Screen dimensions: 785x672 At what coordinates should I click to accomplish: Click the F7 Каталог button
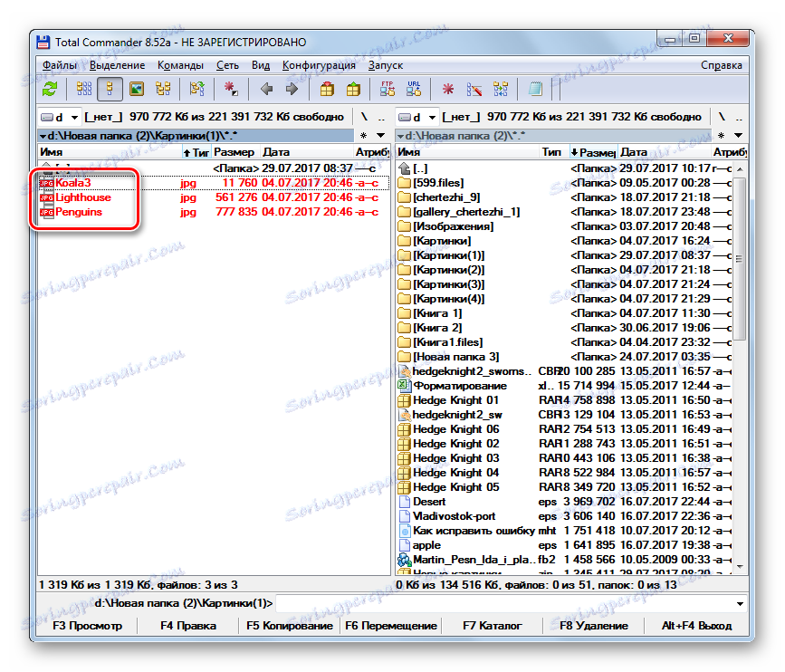tap(493, 626)
